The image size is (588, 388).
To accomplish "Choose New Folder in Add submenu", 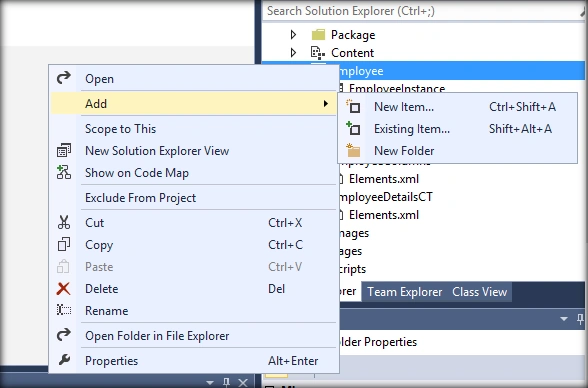I will (457, 151).
